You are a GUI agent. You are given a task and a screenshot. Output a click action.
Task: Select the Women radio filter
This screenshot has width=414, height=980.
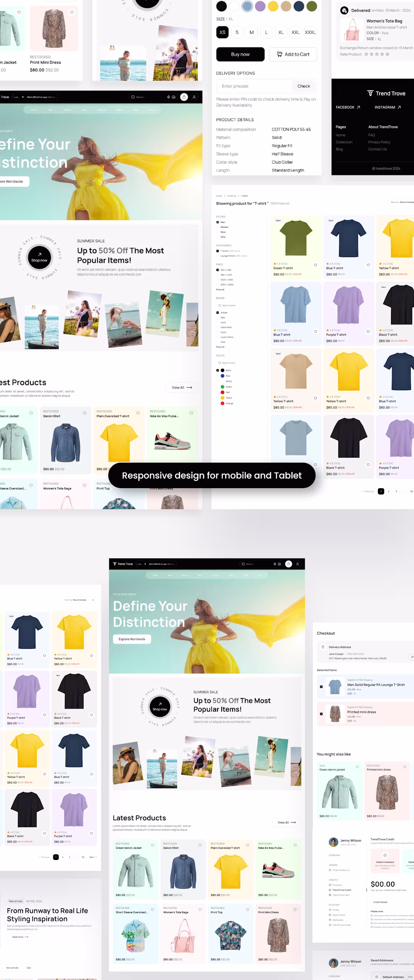(x=218, y=227)
